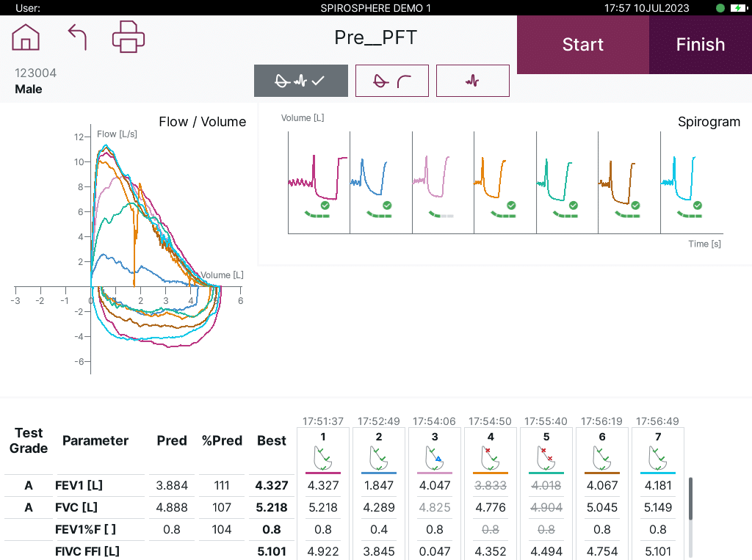This screenshot has width=752, height=560.
Task: Switch to the flow-volume only view
Action: 391,81
